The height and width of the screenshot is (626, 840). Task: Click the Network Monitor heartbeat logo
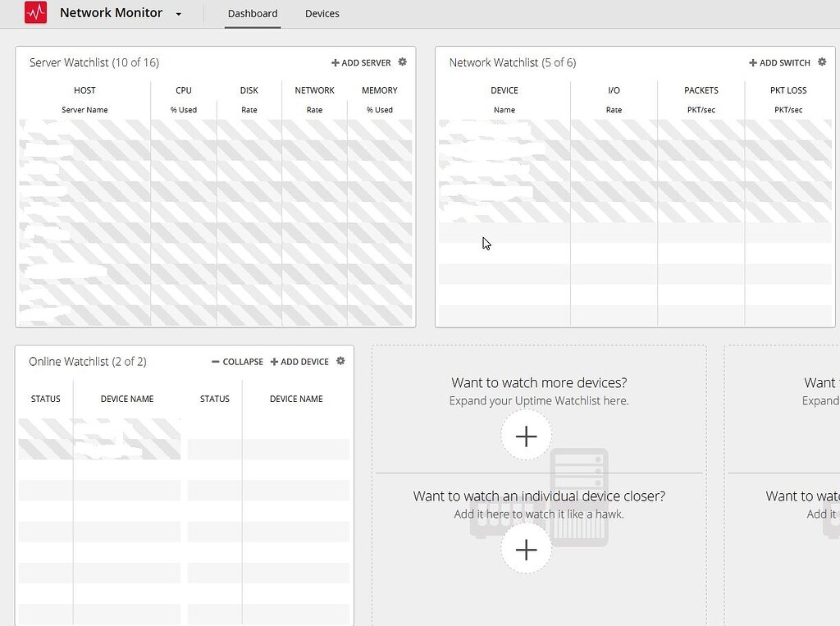pyautogui.click(x=34, y=13)
